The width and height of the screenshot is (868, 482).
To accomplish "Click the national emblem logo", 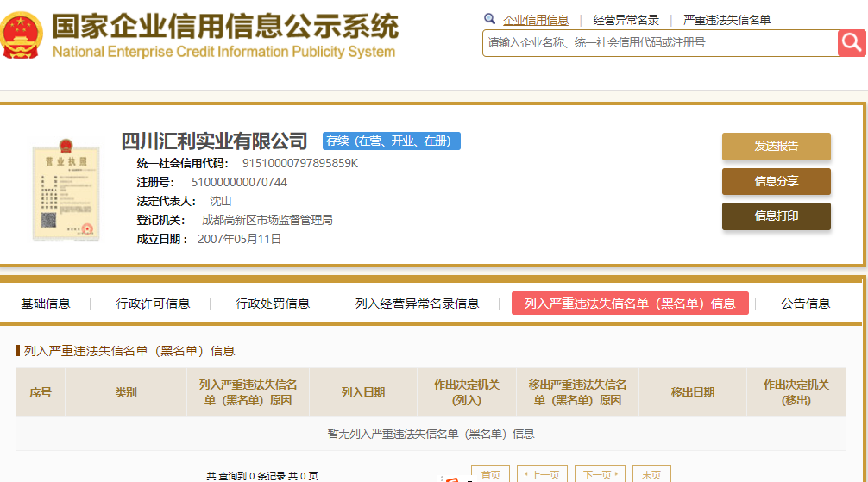I will click(x=21, y=36).
